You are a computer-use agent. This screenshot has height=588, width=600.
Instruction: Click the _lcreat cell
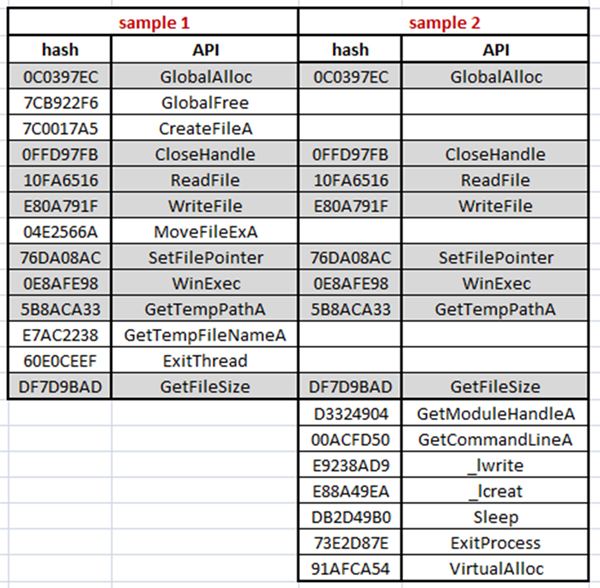[x=496, y=491]
